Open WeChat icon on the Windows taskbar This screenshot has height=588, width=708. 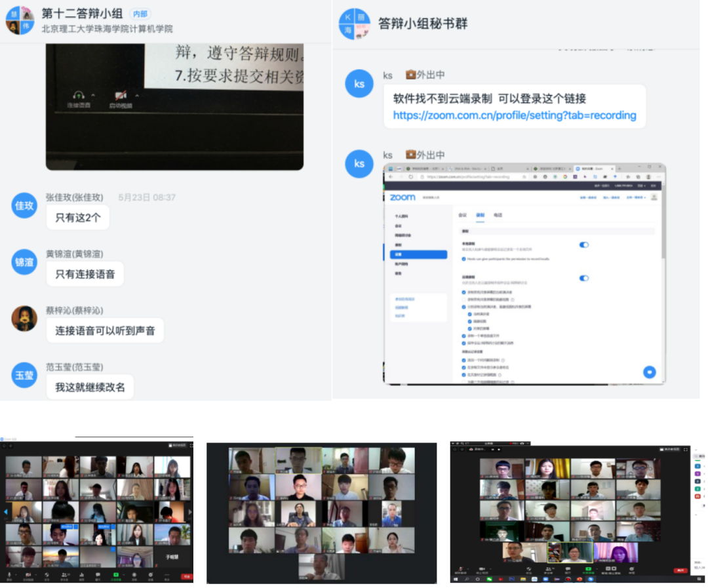click(x=489, y=579)
